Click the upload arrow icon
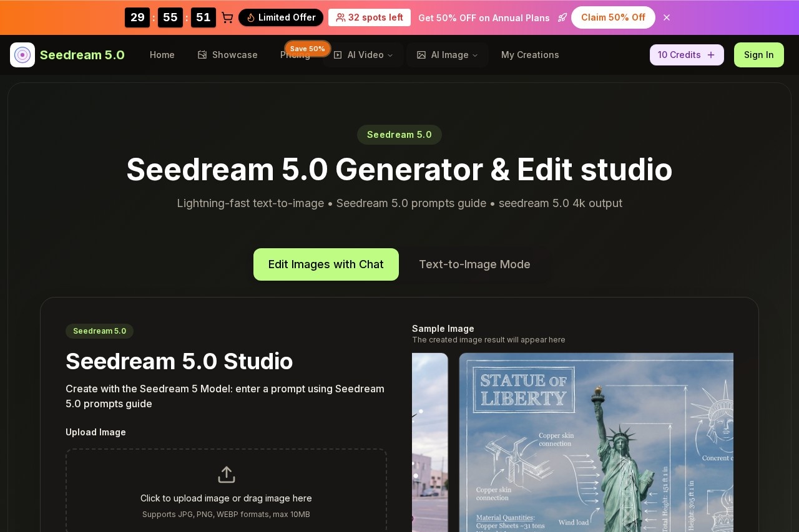 (x=226, y=475)
